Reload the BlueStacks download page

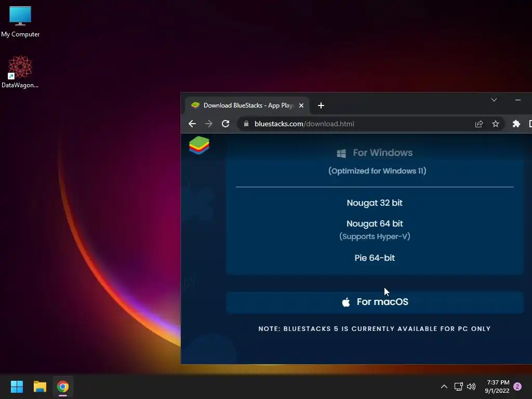tap(225, 124)
